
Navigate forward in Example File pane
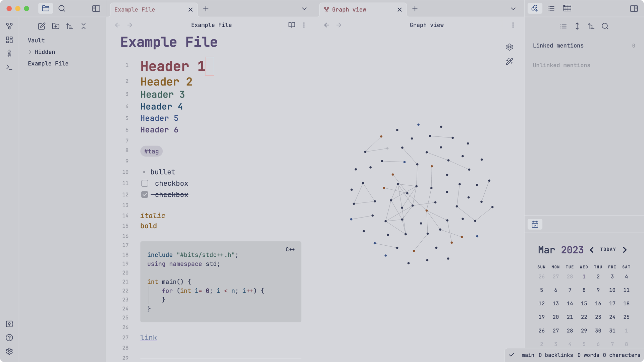tap(130, 25)
